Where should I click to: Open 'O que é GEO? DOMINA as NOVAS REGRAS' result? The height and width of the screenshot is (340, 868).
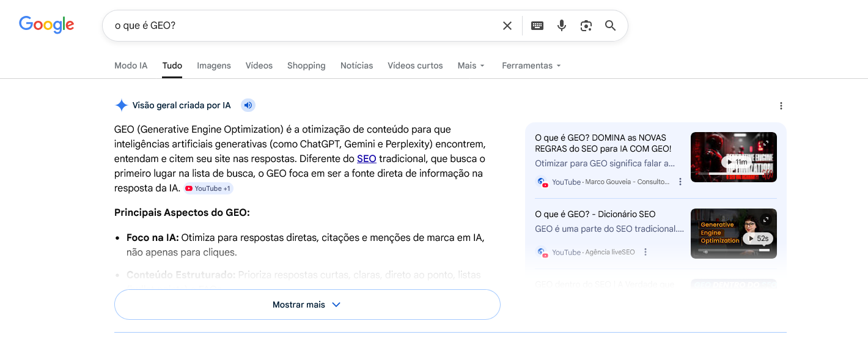603,143
